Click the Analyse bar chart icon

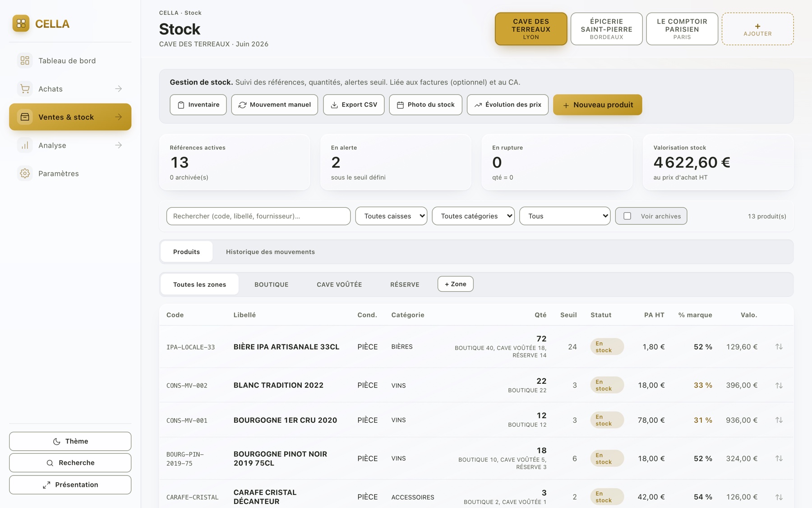coord(25,145)
